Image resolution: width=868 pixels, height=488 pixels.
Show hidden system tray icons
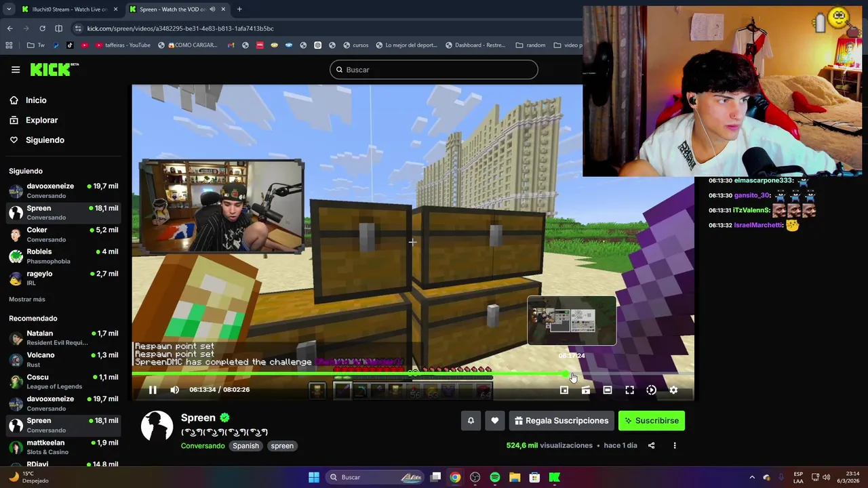click(751, 477)
